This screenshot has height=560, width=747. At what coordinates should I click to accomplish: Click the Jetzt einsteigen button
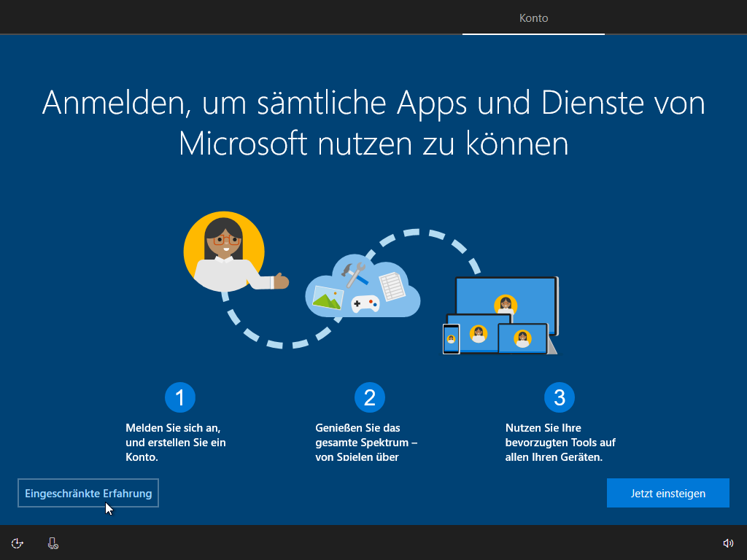tap(668, 493)
